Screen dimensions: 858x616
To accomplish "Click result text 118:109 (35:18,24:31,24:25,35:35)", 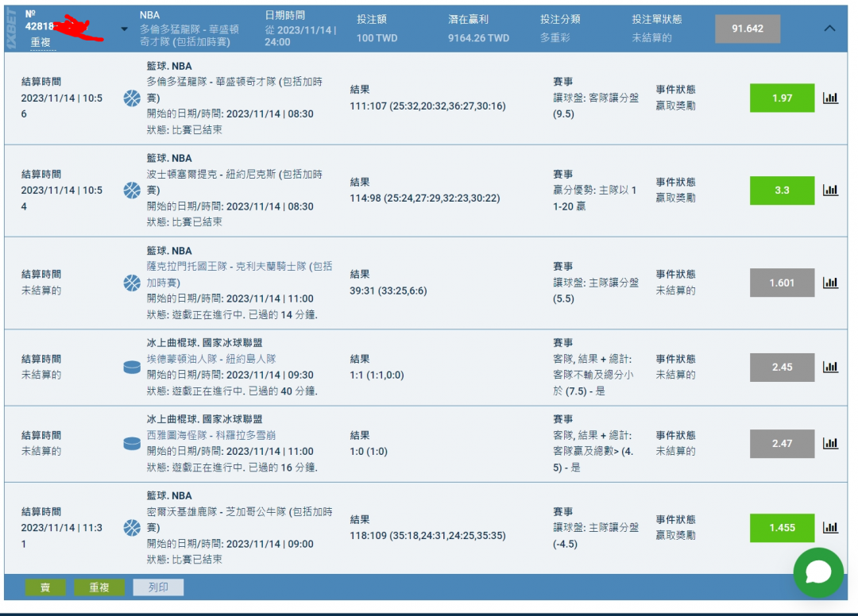I will (x=428, y=536).
